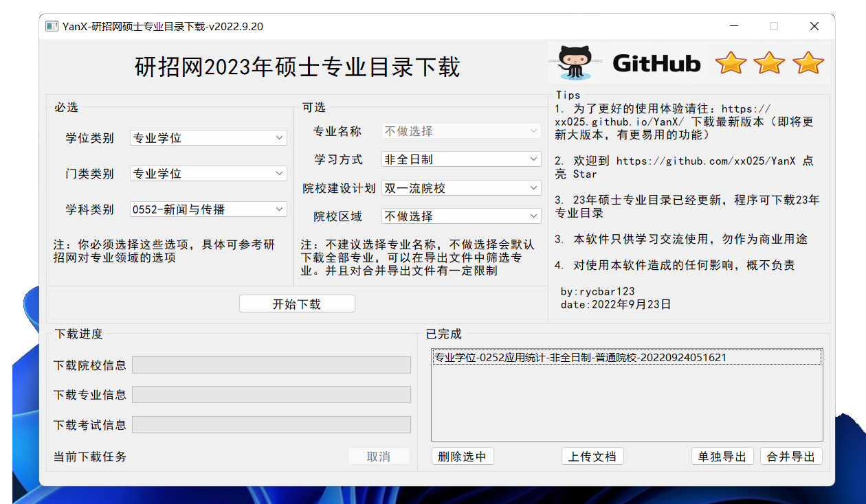The width and height of the screenshot is (866, 504).
Task: Click the 院校建设计划 label
Action: pos(340,188)
